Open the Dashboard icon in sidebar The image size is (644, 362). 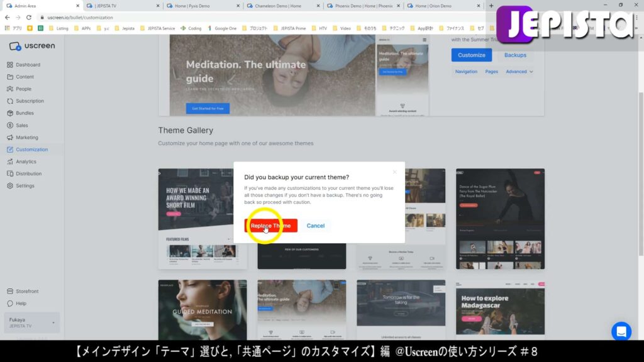coord(10,65)
